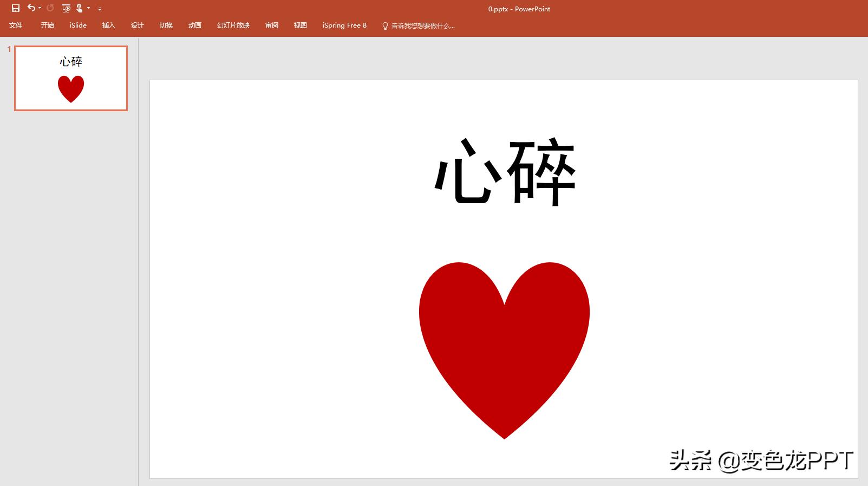
Task: Open the iSpring Free 8 tab
Action: (344, 25)
